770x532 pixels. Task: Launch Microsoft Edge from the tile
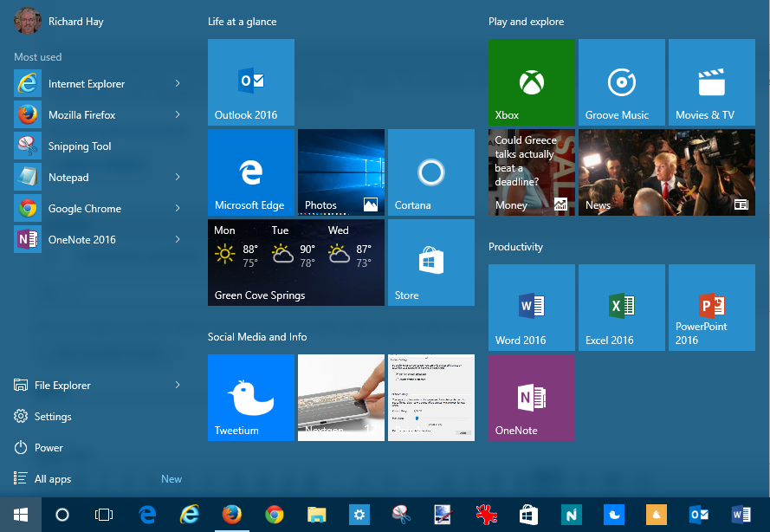(251, 172)
